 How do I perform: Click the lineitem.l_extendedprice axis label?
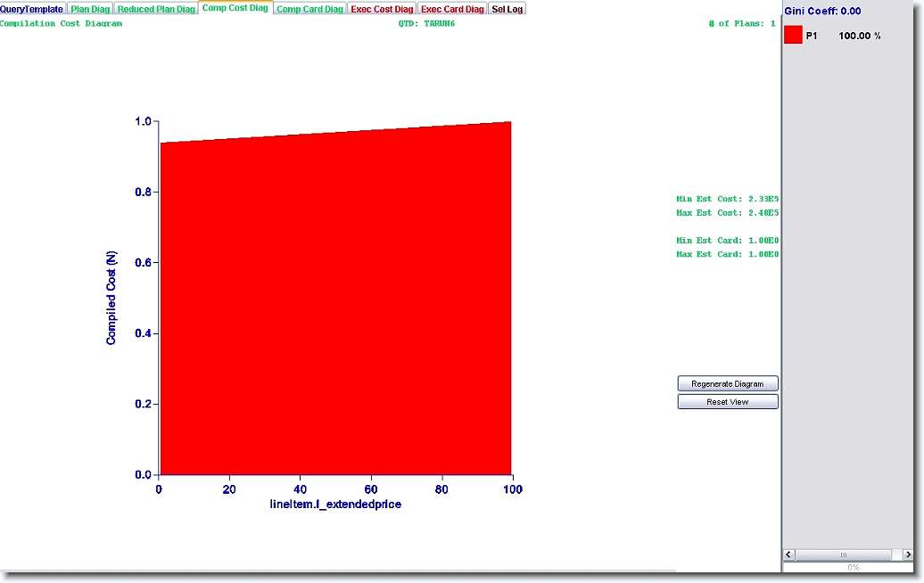pos(335,505)
